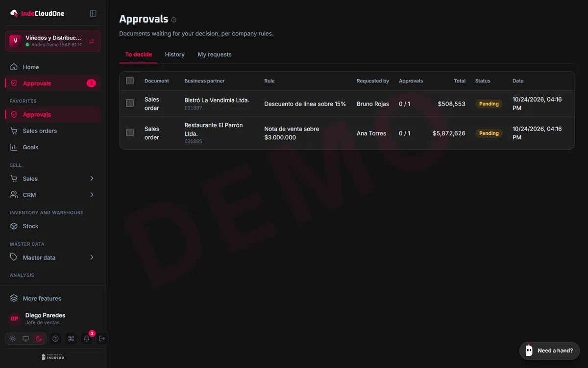The image size is (588, 368).
Task: Click the help icon beside Approvals title
Action: click(x=174, y=20)
